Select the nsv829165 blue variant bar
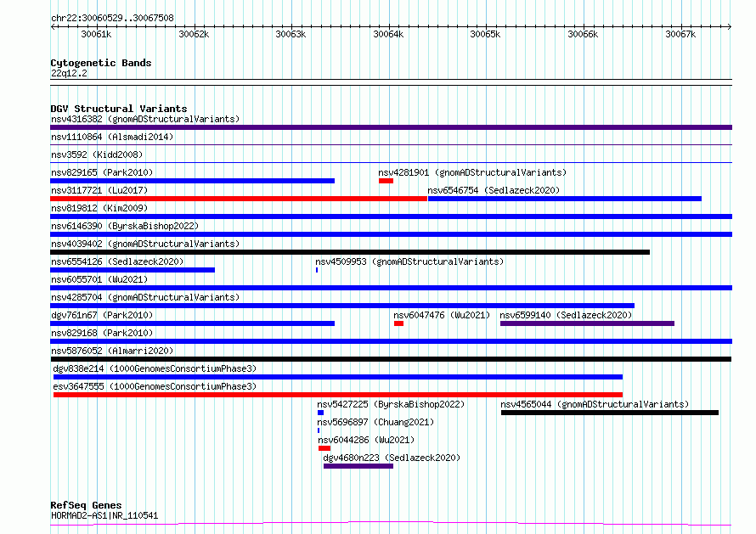756x534 pixels. (192, 181)
